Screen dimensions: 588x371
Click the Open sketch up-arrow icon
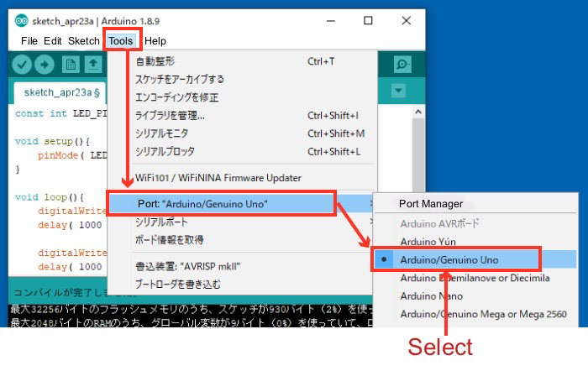click(x=93, y=65)
